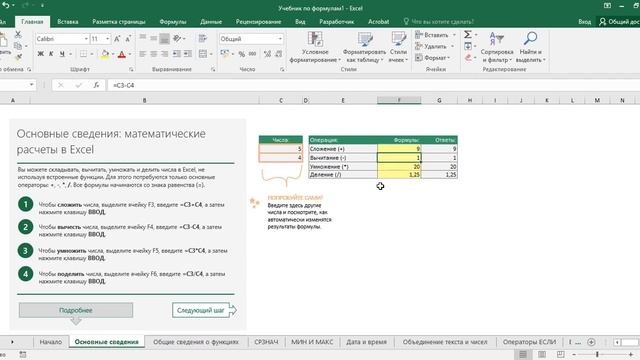Open Найти и выделить menu
The image size is (640, 360).
tap(530, 47)
